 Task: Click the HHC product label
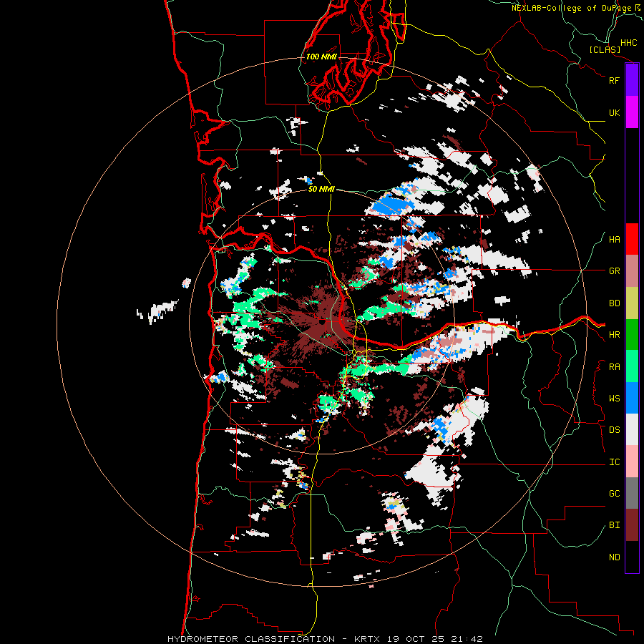629,43
